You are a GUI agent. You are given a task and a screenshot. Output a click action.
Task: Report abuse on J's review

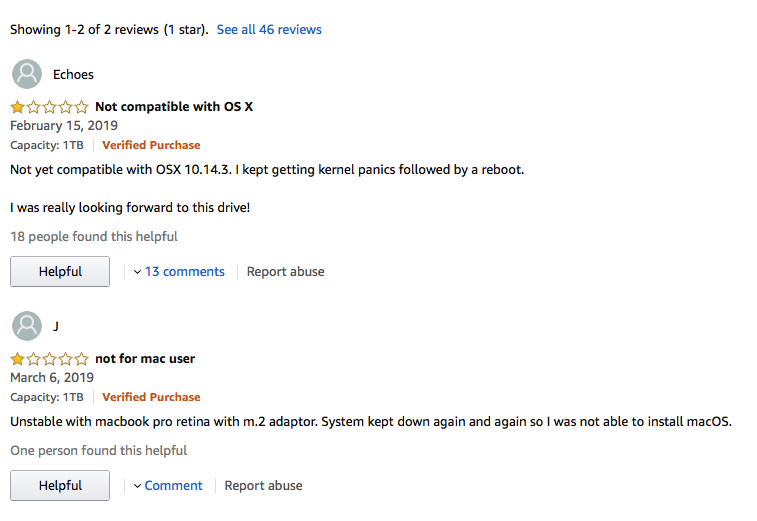pos(263,485)
